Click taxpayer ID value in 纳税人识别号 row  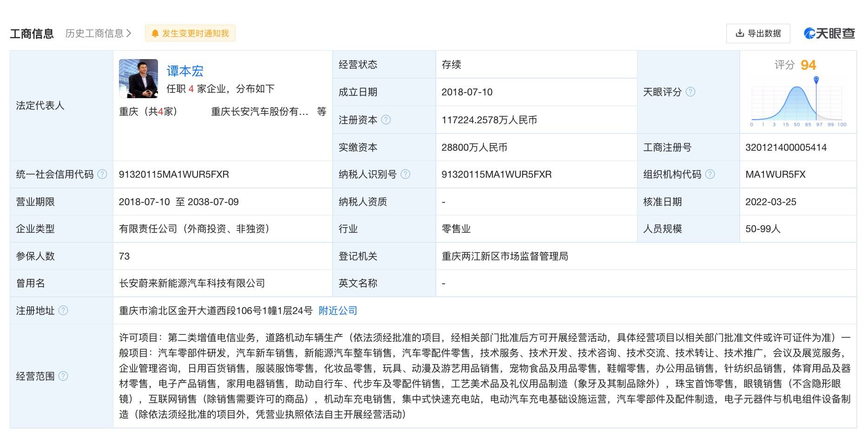click(x=497, y=174)
